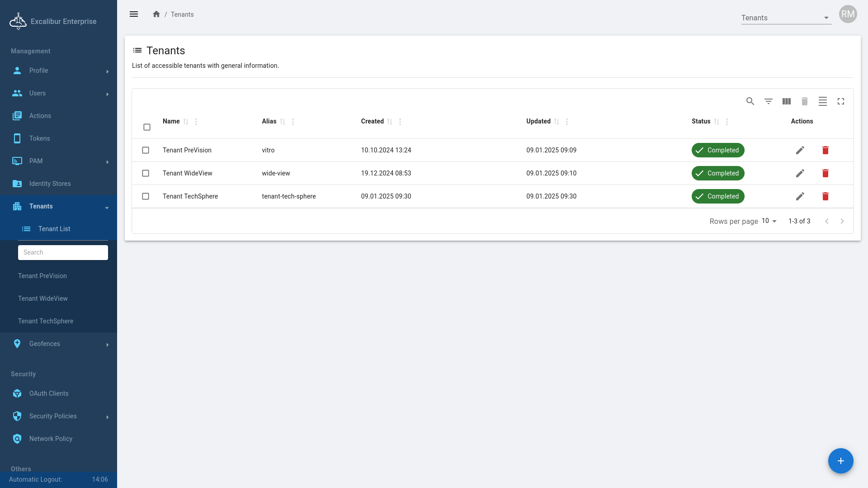
Task: Open the table filter icon
Action: point(768,101)
